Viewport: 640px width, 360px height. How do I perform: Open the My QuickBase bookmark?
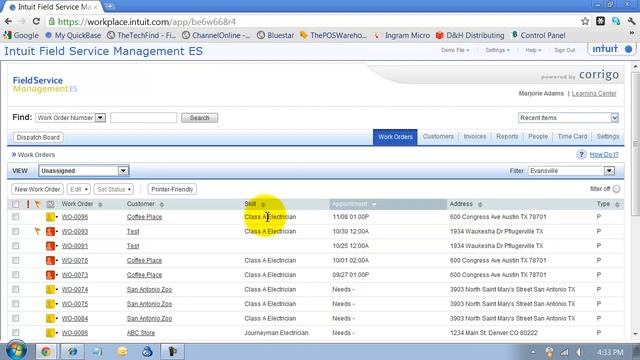pyautogui.click(x=73, y=35)
